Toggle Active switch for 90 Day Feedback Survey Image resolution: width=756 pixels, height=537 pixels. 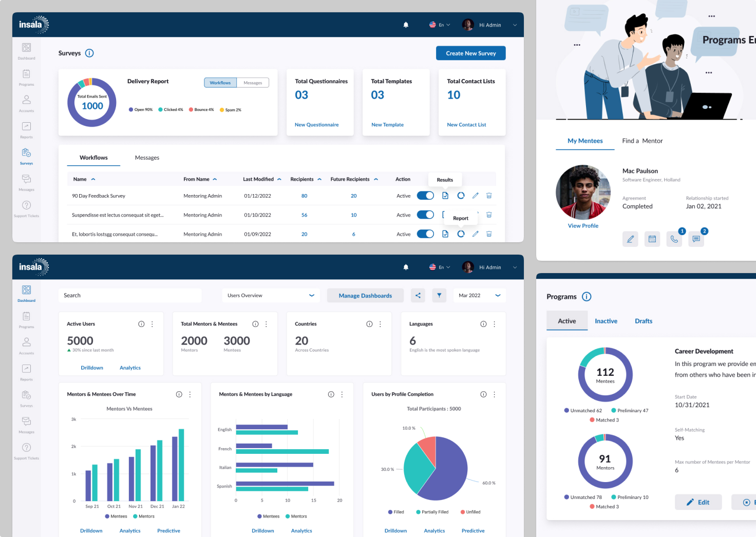tap(425, 196)
